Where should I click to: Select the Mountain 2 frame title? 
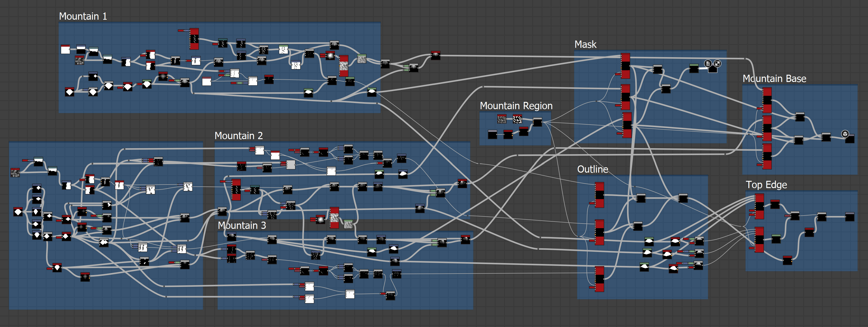(x=239, y=136)
